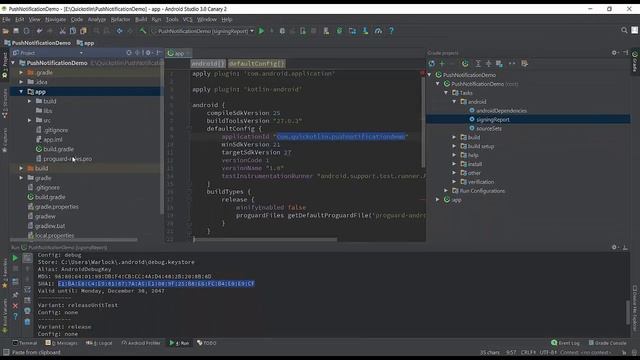This screenshot has width=640, height=360.
Task: Click Scroll from Source target icon
Action: coord(129,53)
